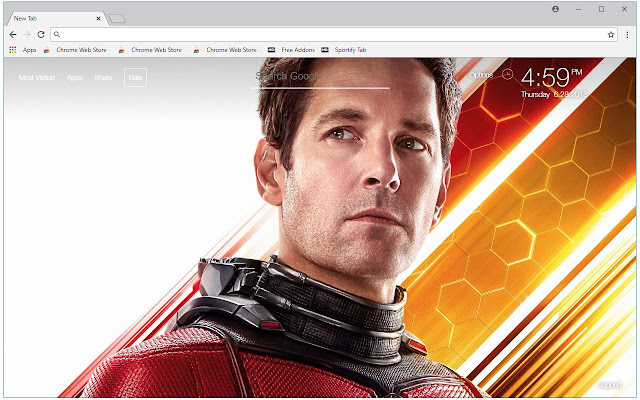Viewport: 640px width, 400px height.
Task: Open the Share menu
Action: coord(103,78)
